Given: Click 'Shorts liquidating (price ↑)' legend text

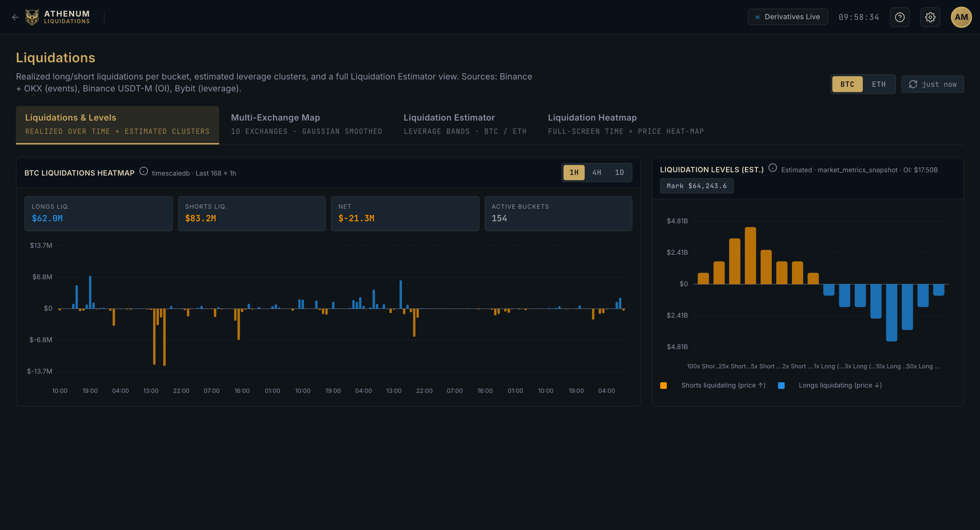Looking at the screenshot, I should point(723,385).
